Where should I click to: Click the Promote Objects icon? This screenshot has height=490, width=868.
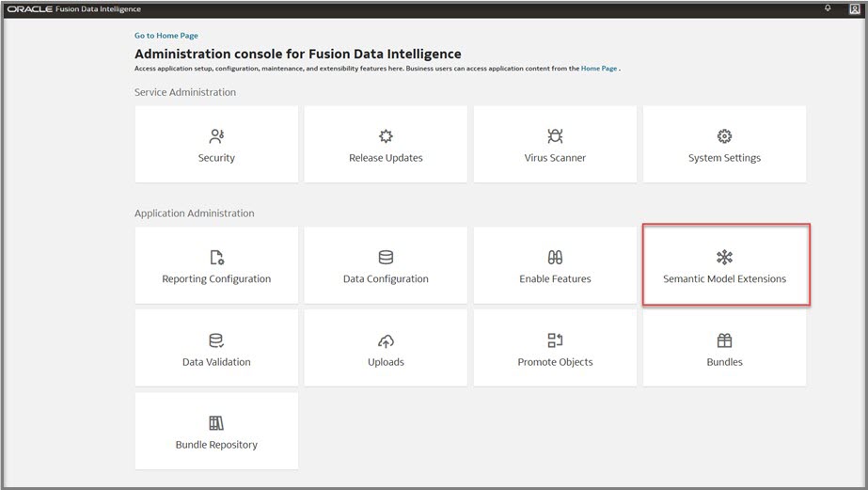555,340
